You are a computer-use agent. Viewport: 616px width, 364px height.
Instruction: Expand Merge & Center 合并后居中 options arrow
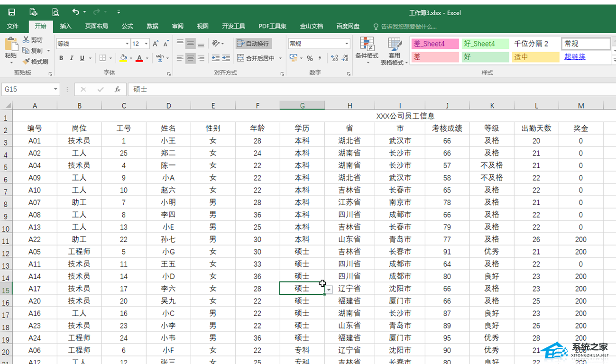pos(280,58)
